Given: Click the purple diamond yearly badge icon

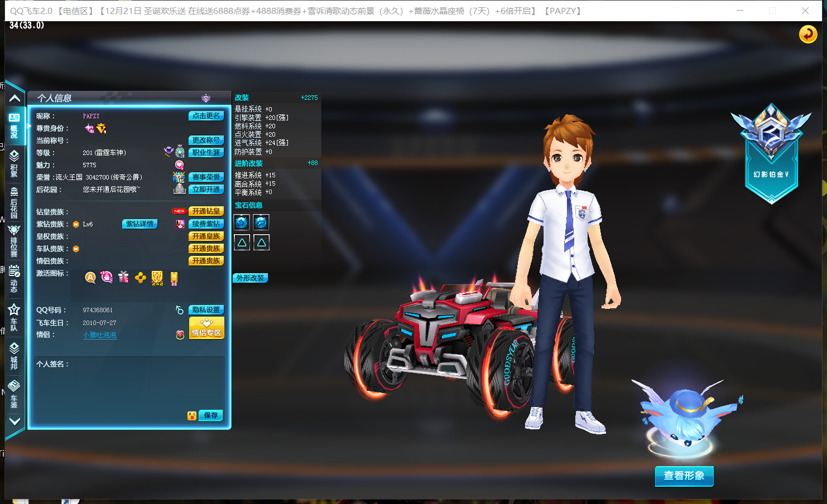Looking at the screenshot, I should point(180,224).
